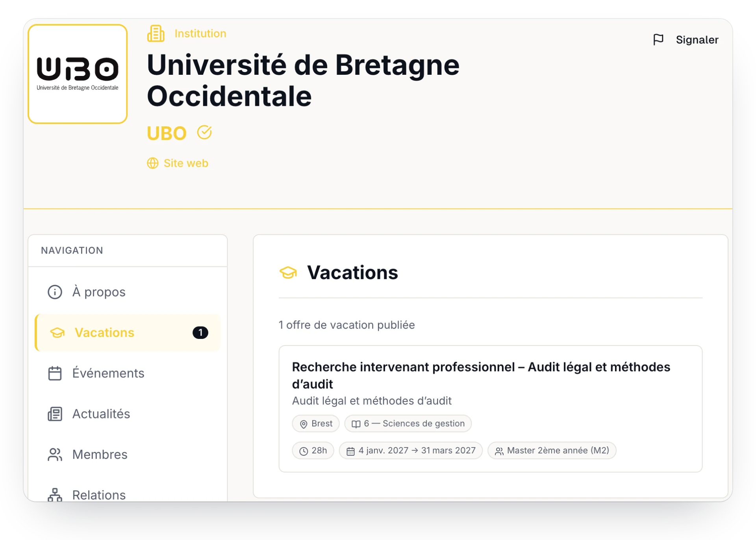The image size is (756, 540).
Task: Click the newspaper icon for Actualités
Action: [55, 414]
